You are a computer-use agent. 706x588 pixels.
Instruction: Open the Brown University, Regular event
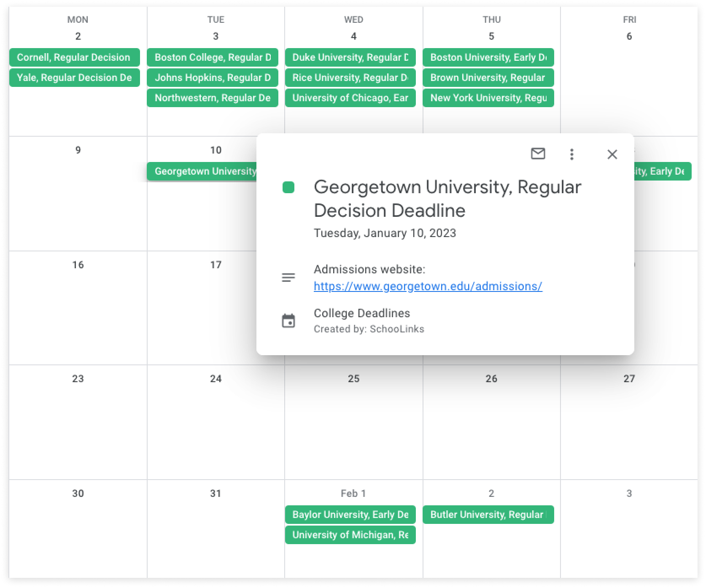point(488,78)
